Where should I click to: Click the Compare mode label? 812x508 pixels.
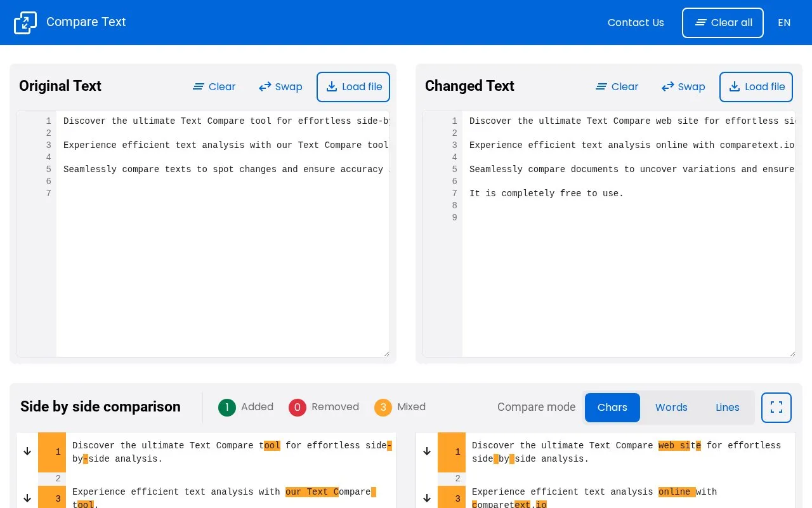pyautogui.click(x=537, y=408)
